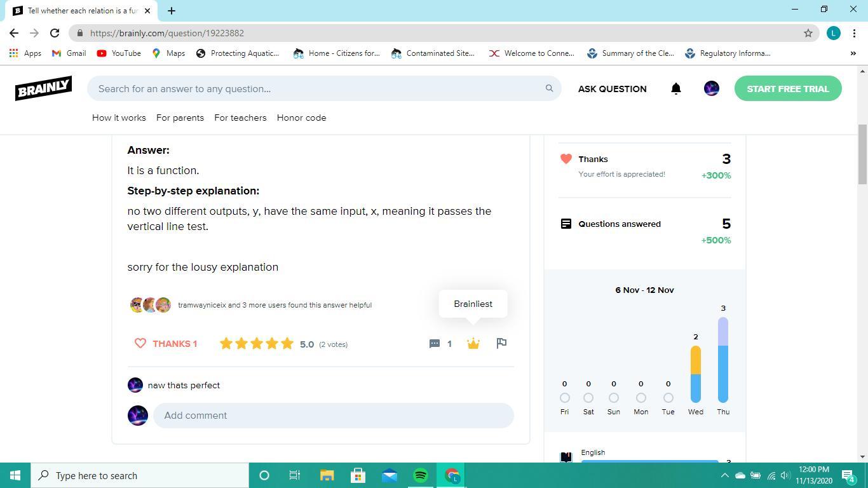868x488 pixels.
Task: Rate the answer one star
Action: [226, 344]
